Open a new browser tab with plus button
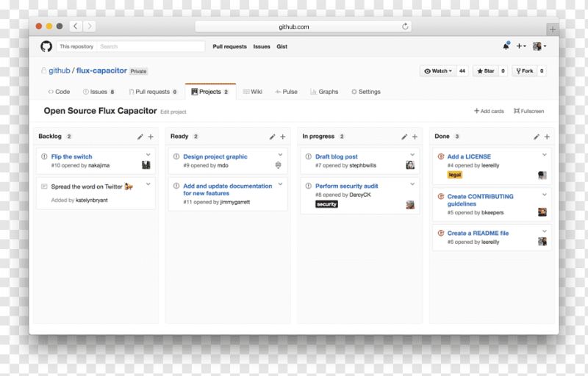The height and width of the screenshot is (376, 588). (x=553, y=29)
